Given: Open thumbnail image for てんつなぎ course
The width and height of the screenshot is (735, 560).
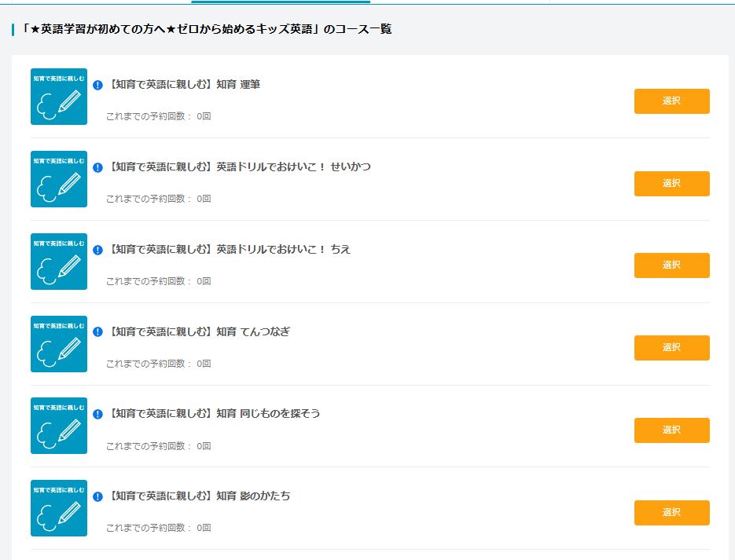Looking at the screenshot, I should click(x=59, y=344).
